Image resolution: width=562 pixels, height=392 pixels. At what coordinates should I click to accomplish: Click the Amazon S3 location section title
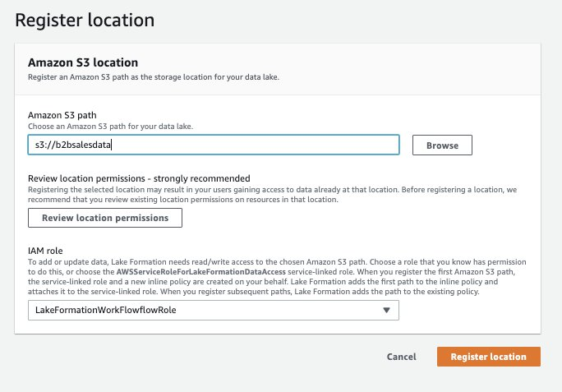click(x=82, y=62)
